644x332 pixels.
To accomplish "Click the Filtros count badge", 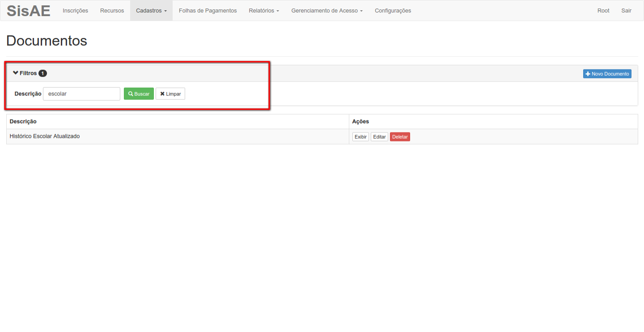I will [42, 73].
